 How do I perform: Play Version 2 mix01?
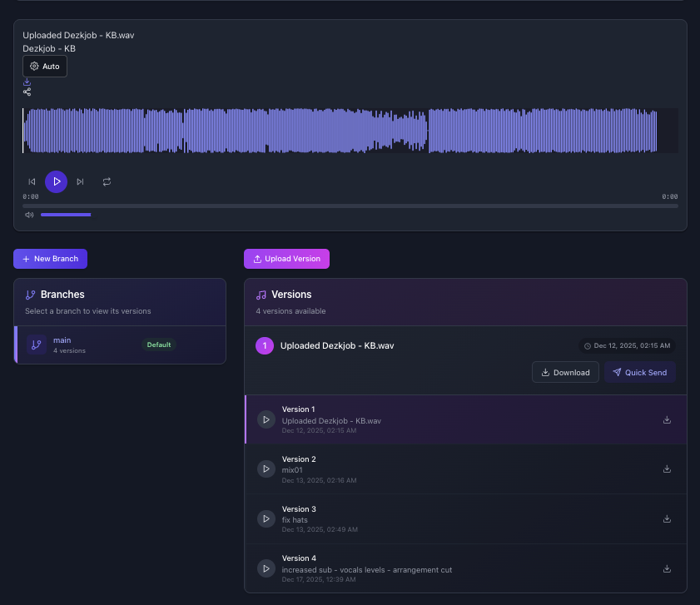266,469
